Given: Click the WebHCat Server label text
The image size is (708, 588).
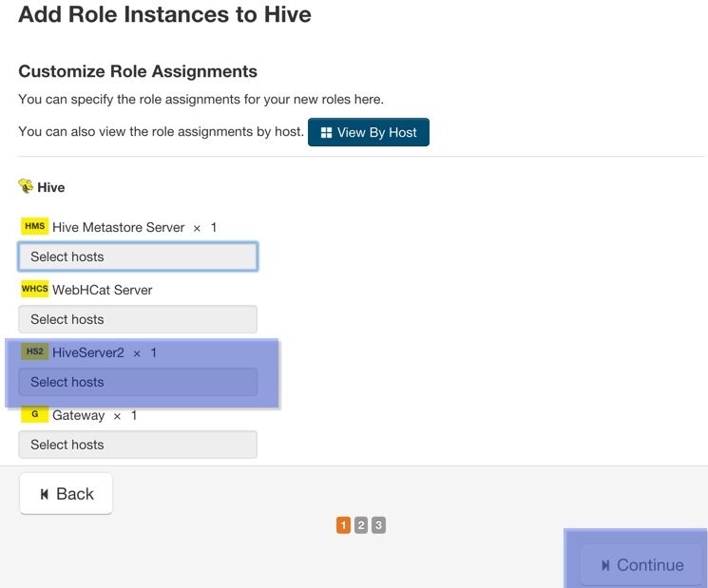Looking at the screenshot, I should point(102,290).
